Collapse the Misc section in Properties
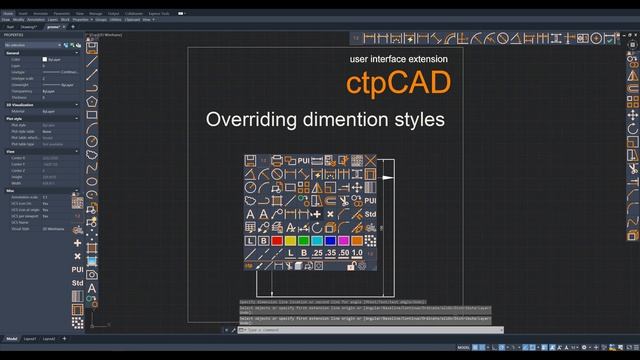Image resolution: width=640 pixels, height=360 pixels. click(76, 191)
